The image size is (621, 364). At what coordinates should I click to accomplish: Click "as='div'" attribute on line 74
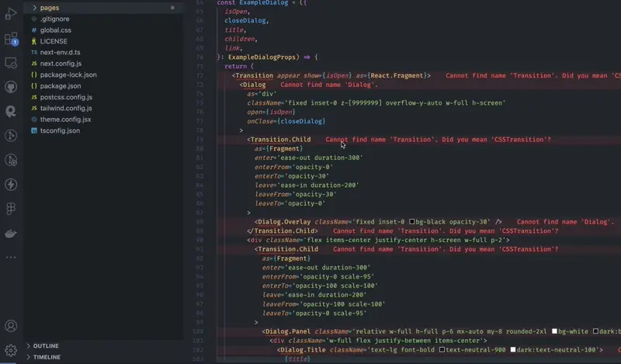pos(262,94)
